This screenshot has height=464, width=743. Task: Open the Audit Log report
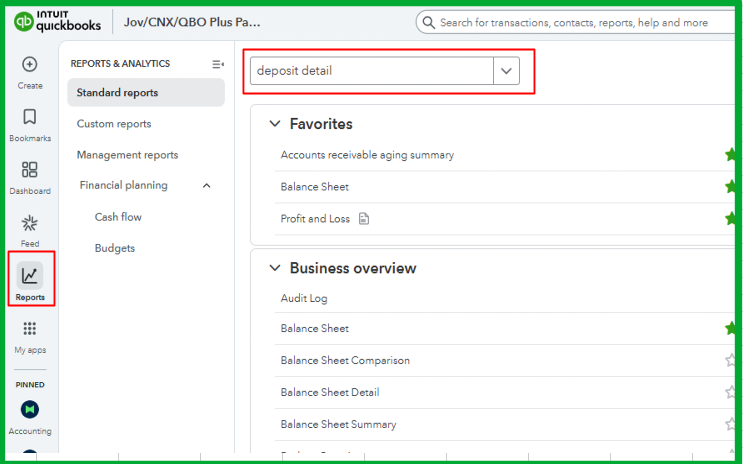click(x=304, y=298)
